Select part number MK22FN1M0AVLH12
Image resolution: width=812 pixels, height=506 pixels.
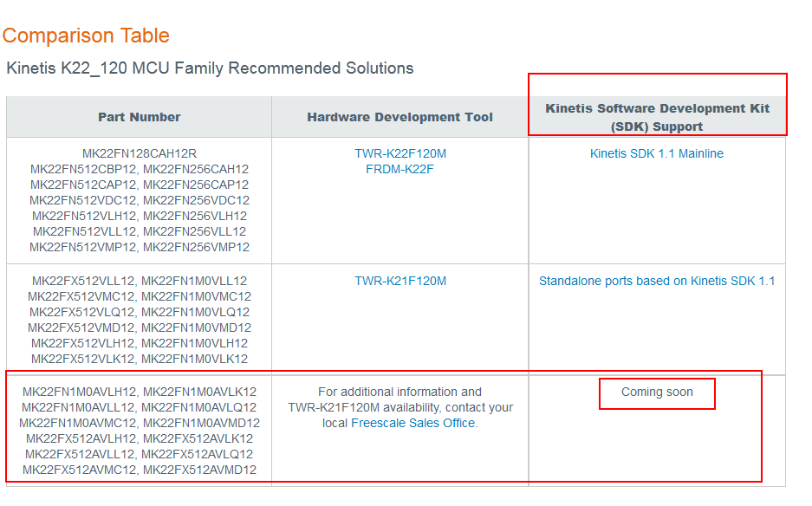pyautogui.click(x=79, y=392)
